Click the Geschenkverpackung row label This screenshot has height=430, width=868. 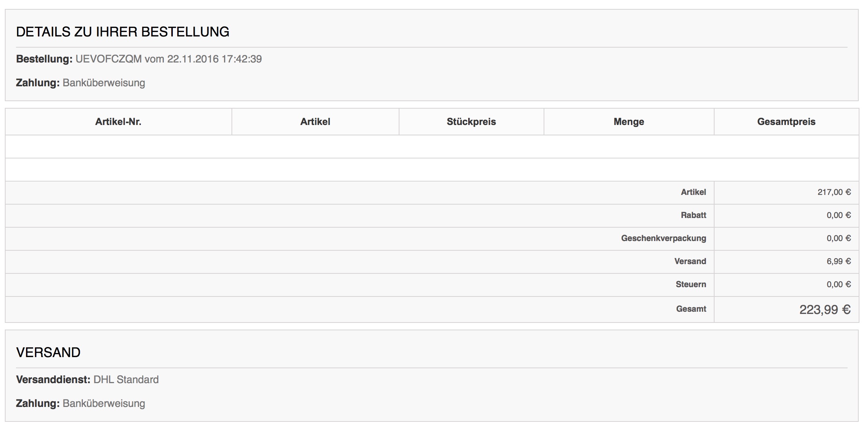point(663,238)
